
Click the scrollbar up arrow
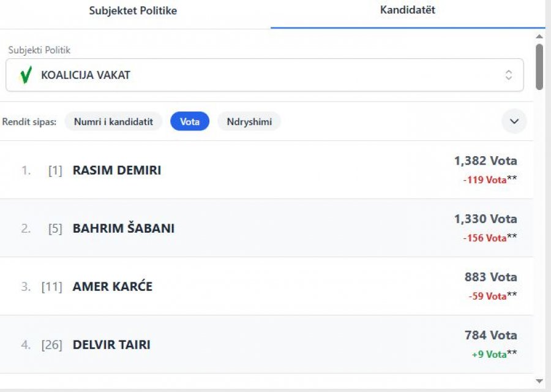539,35
